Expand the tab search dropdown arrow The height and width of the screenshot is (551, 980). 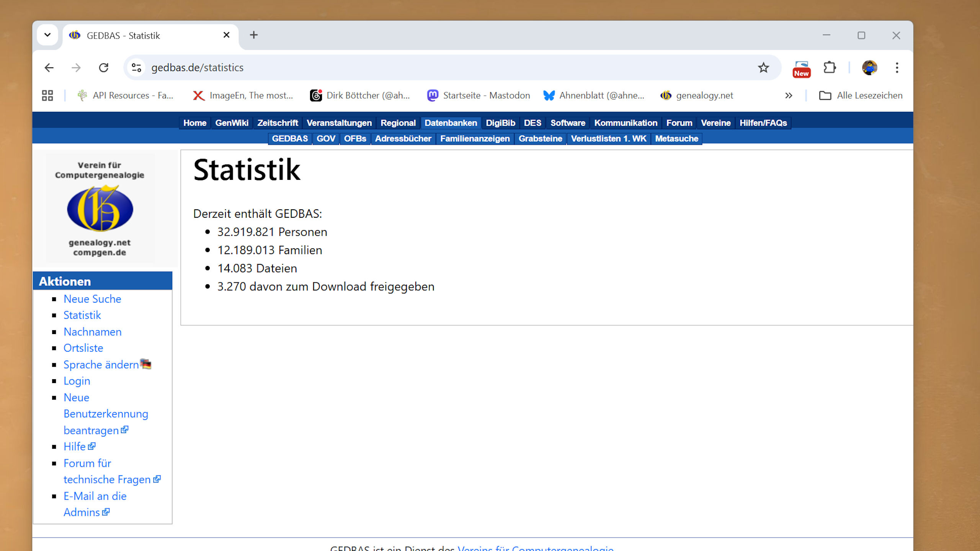[x=47, y=35]
